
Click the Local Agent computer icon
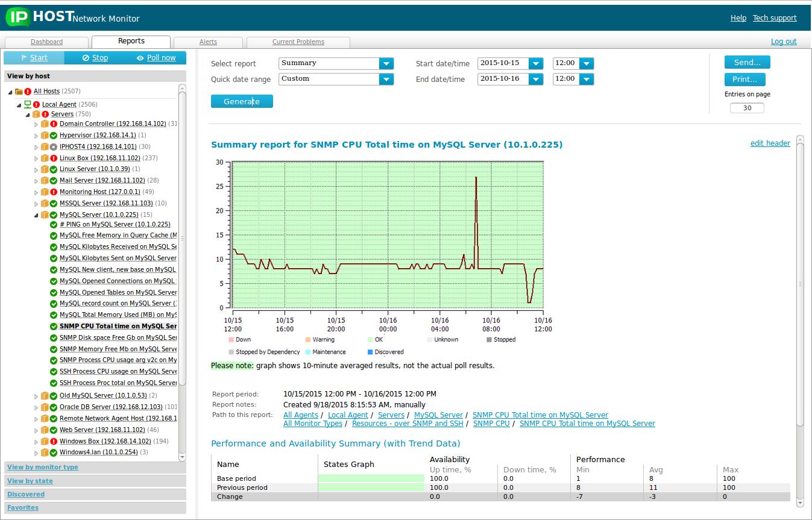point(28,105)
